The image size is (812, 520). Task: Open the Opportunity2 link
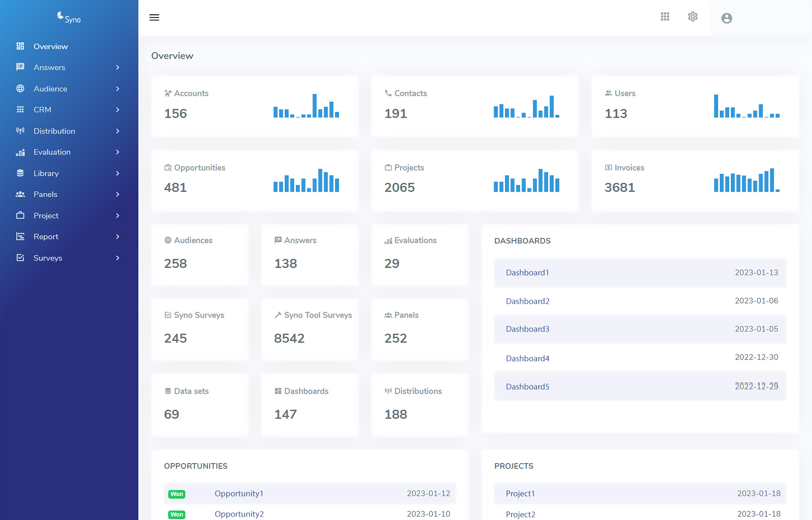pyautogui.click(x=239, y=514)
